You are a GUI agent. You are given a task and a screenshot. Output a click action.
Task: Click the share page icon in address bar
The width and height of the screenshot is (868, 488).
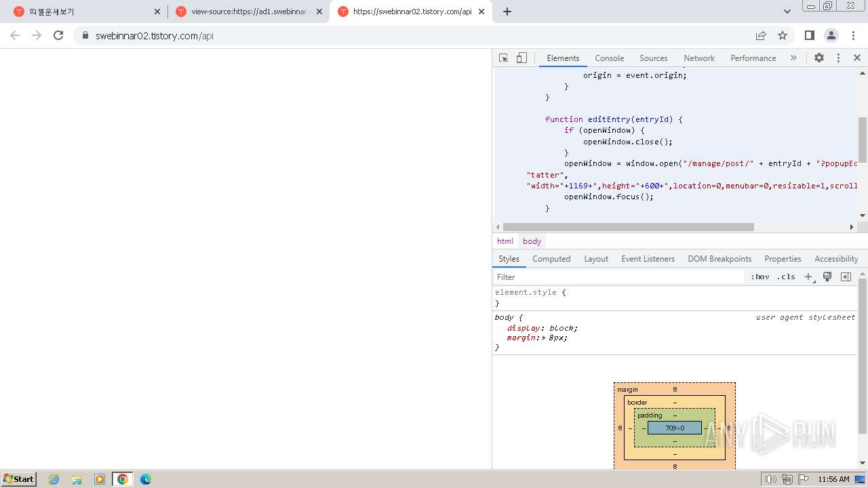coord(761,35)
